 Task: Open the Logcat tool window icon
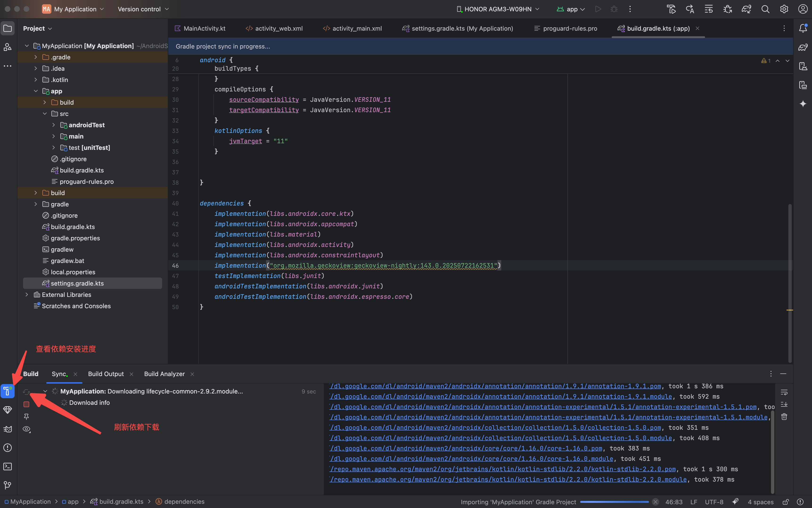[x=7, y=429]
